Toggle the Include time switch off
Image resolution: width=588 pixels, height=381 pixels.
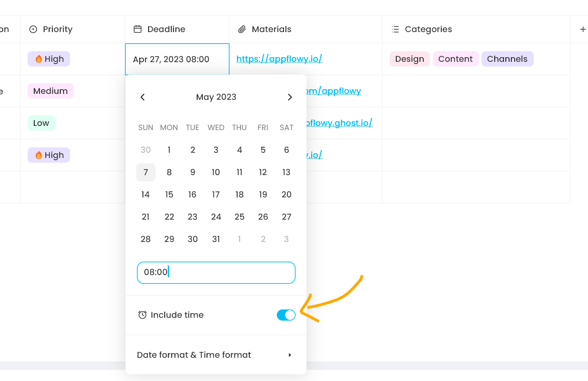pyautogui.click(x=286, y=315)
